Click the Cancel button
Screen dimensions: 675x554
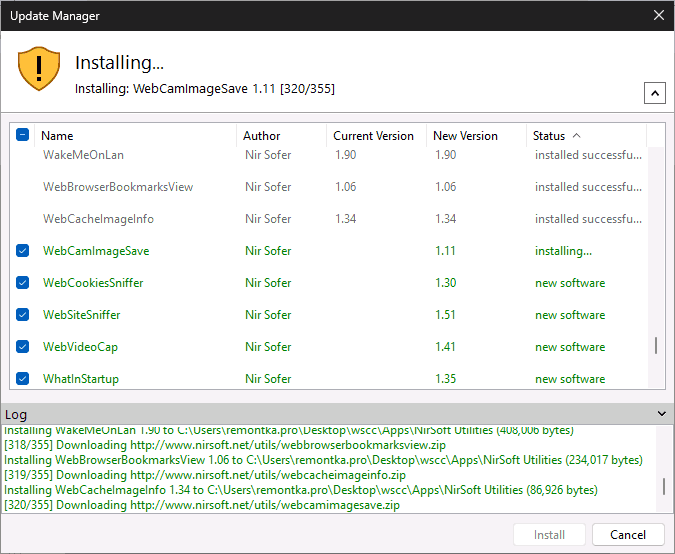coord(628,535)
